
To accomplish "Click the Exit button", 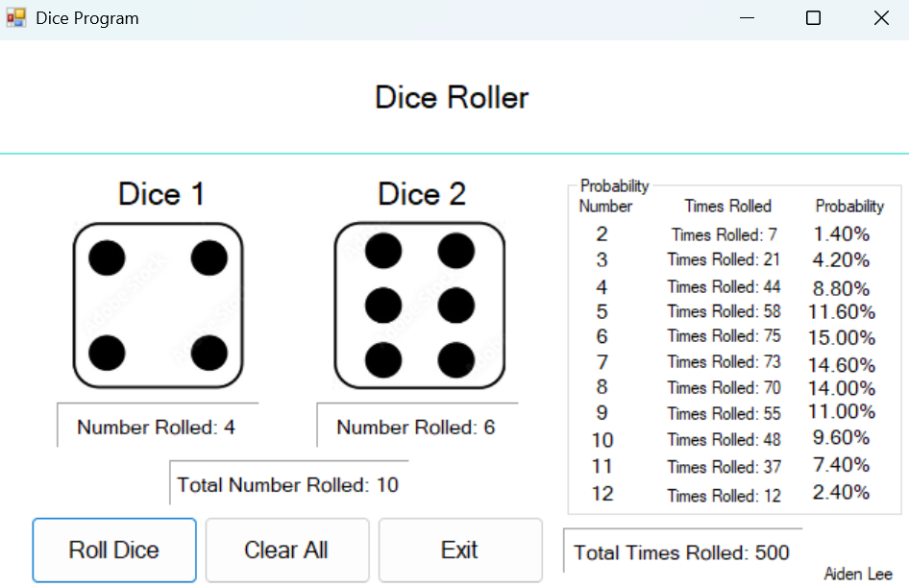I will [459, 551].
